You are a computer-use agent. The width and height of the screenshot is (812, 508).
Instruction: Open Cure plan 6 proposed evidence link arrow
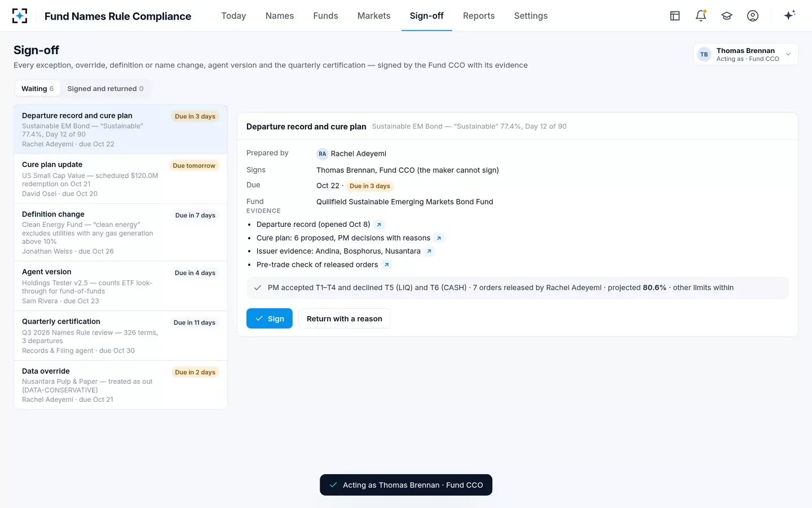click(x=439, y=238)
